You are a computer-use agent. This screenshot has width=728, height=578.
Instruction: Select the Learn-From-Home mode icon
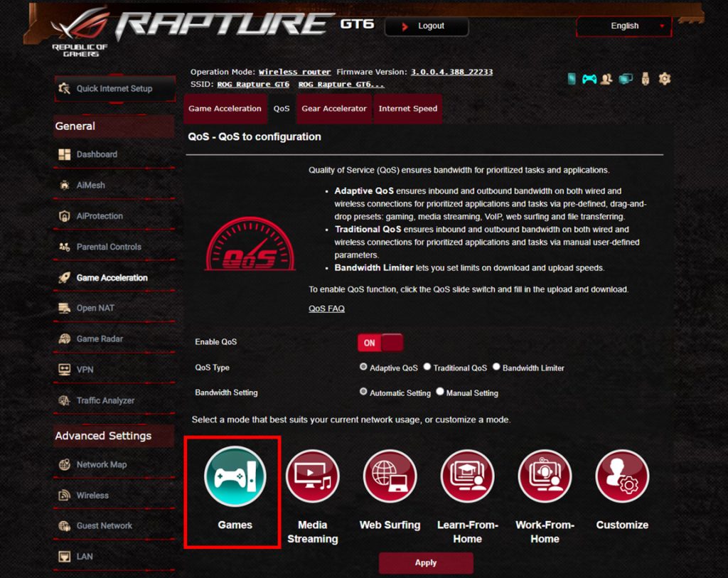(468, 476)
